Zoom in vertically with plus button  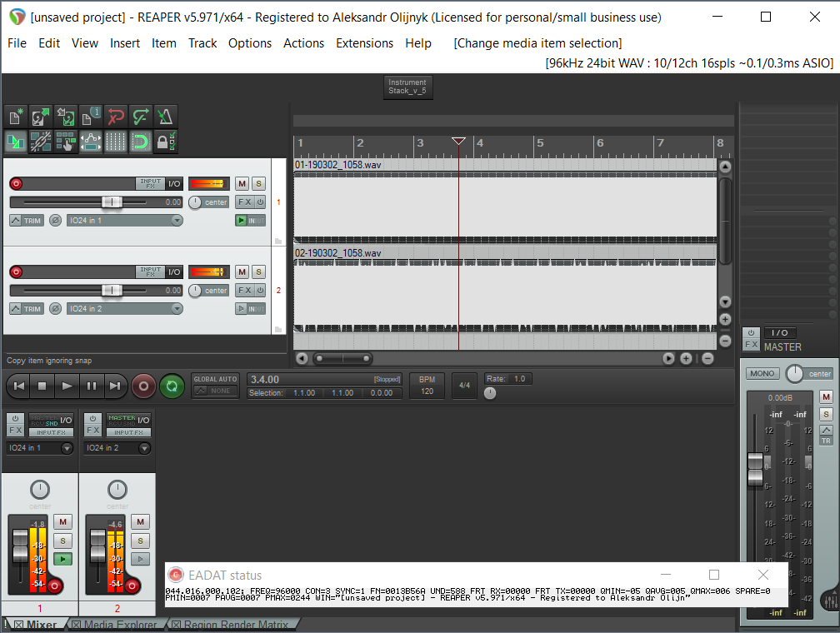click(725, 319)
